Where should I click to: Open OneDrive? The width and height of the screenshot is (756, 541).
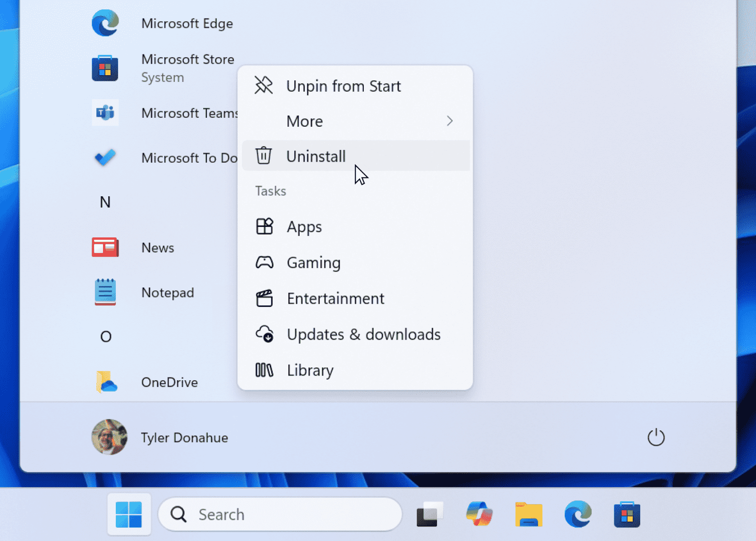[x=169, y=382]
